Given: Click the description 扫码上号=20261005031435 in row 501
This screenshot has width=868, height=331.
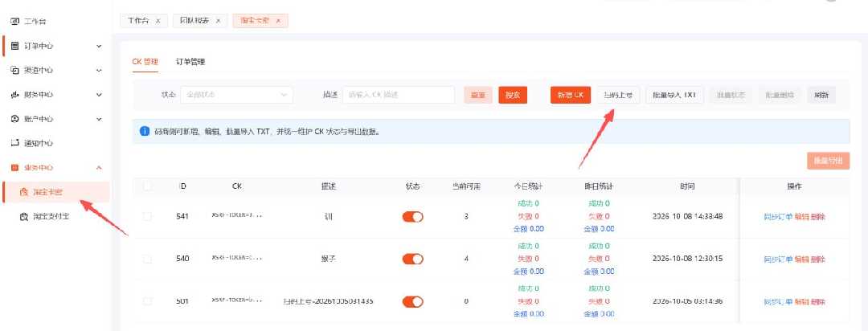Looking at the screenshot, I should (328, 301).
